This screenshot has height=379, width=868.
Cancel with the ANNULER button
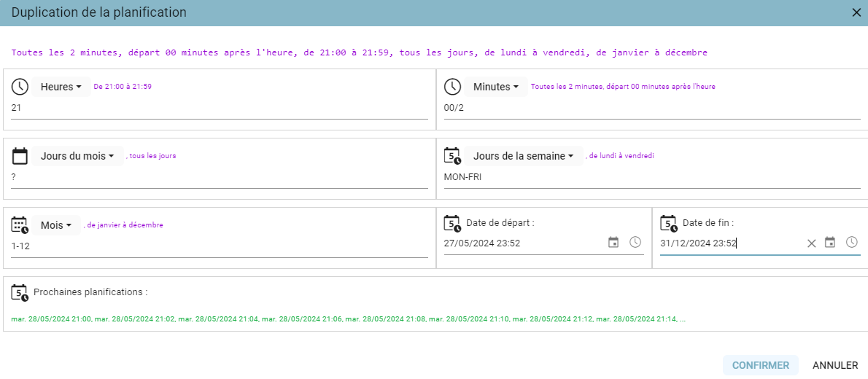coord(834,365)
